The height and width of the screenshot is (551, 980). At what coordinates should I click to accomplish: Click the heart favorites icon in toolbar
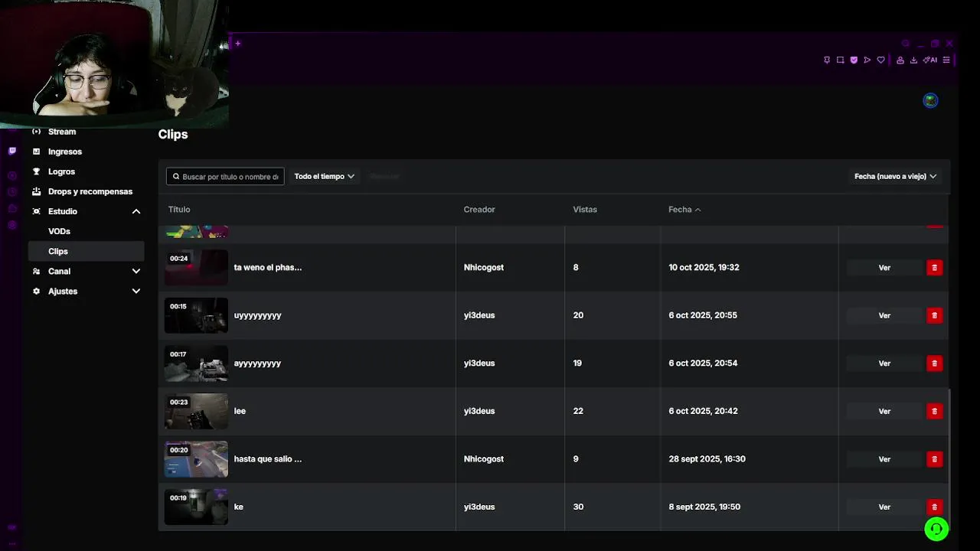880,60
